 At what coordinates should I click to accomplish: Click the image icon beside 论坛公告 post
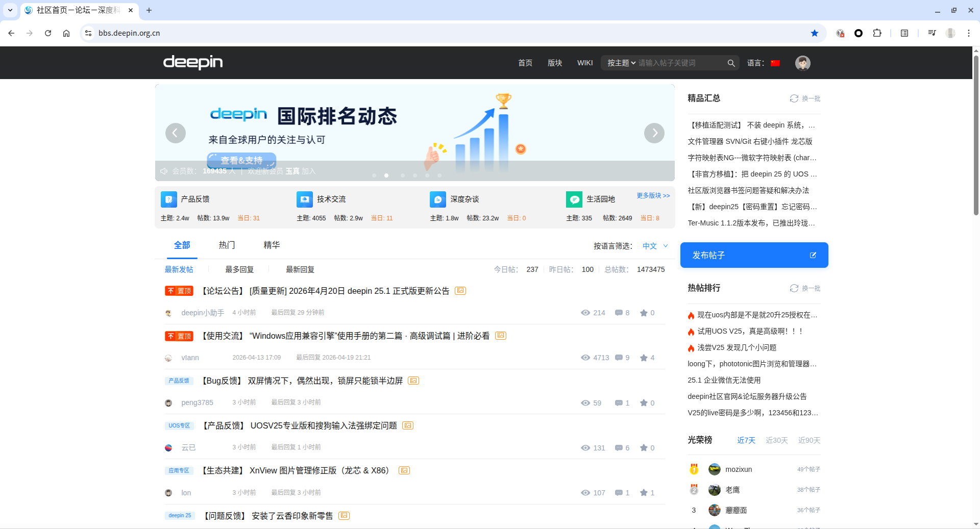(460, 291)
